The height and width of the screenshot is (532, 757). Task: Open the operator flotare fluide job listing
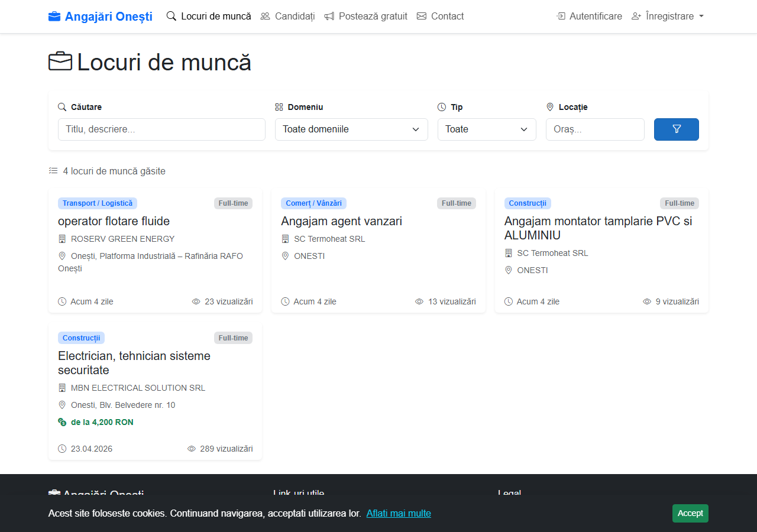pyautogui.click(x=114, y=221)
